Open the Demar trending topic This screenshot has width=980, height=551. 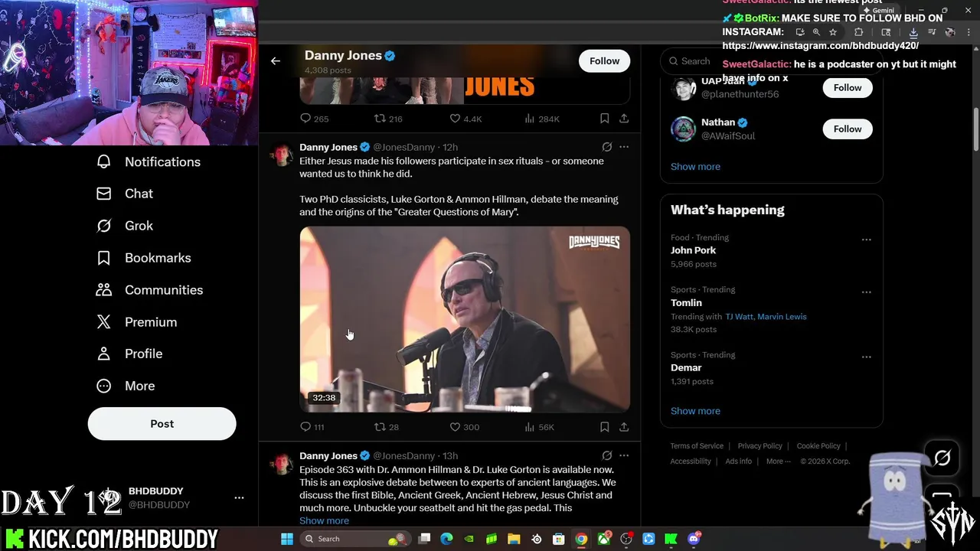686,368
